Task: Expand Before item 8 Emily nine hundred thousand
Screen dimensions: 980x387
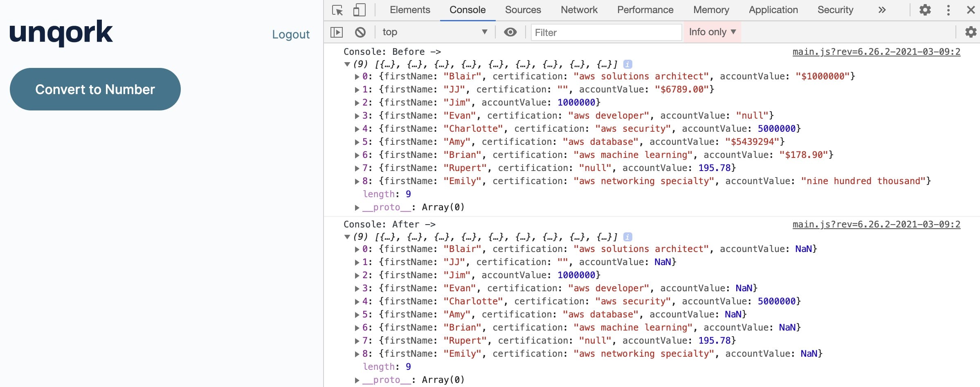Action: coord(357,181)
